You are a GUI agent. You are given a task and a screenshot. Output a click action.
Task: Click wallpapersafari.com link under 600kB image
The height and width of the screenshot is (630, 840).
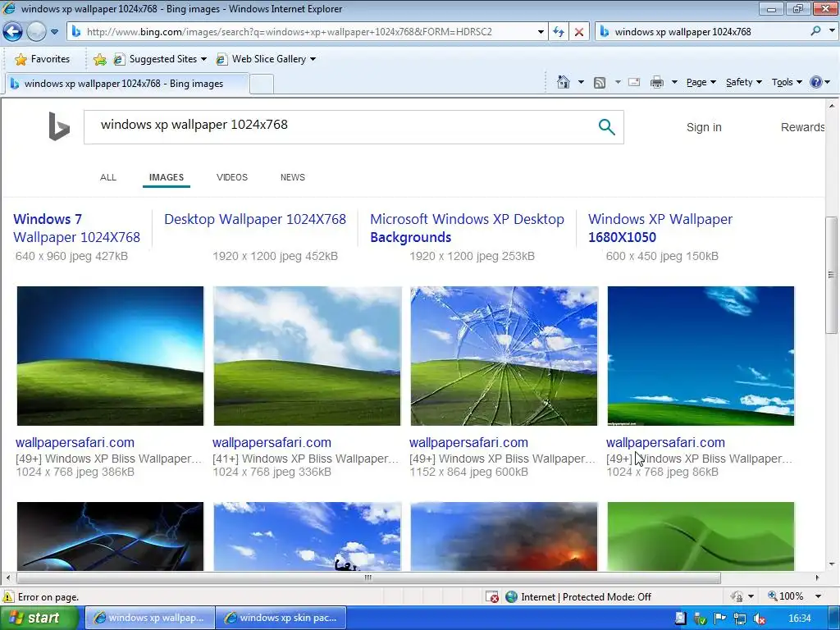coord(468,442)
